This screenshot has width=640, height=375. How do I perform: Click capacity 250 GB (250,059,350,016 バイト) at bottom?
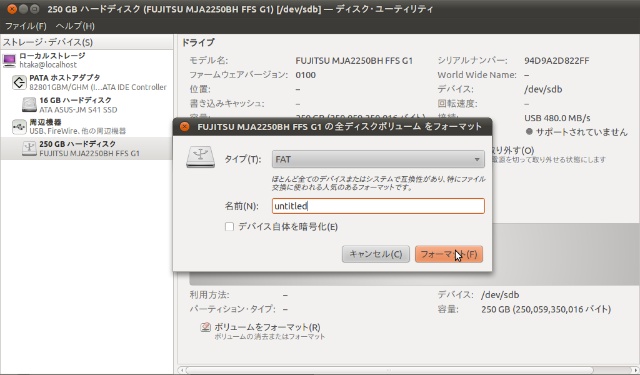pyautogui.click(x=546, y=309)
